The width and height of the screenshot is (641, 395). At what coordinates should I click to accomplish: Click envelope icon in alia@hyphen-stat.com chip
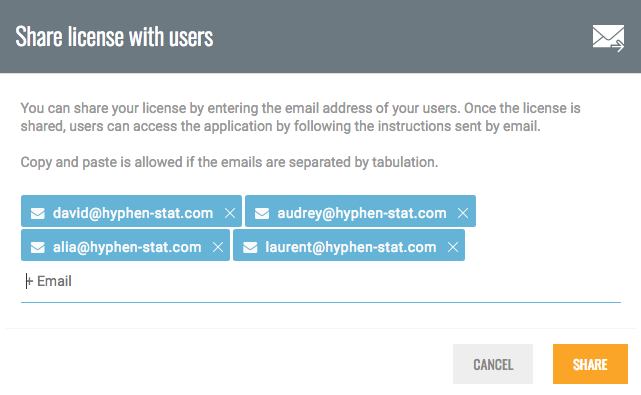tap(38, 247)
